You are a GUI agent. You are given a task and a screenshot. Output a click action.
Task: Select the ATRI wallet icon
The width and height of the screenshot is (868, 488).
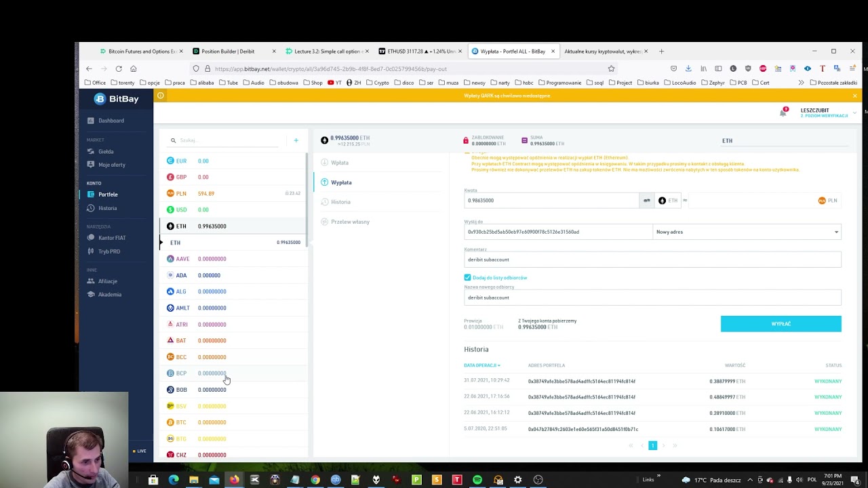tap(170, 325)
